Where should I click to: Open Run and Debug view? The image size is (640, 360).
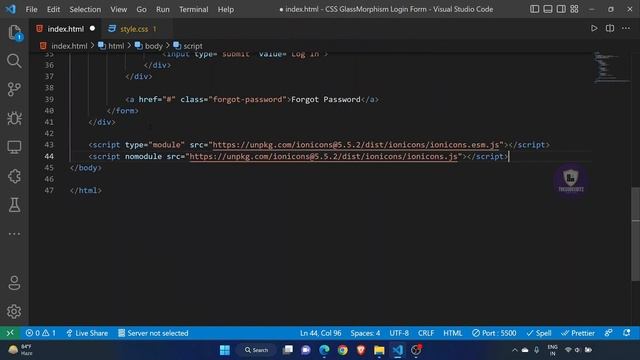point(14,118)
